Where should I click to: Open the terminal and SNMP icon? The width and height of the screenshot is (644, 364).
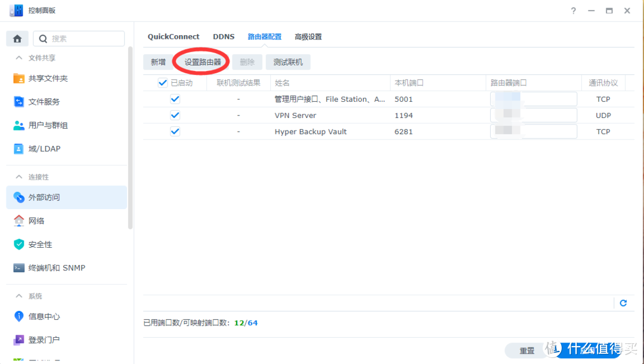(19, 268)
